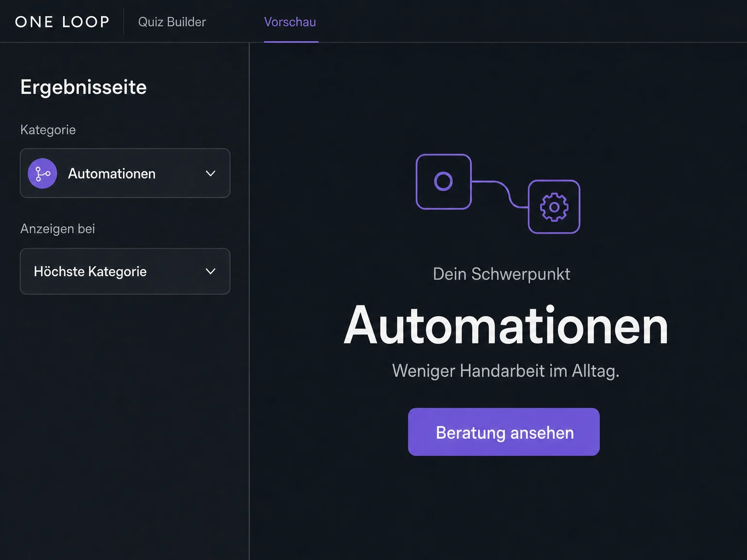Click the purple branch icon beside Automationen
Image resolution: width=747 pixels, height=560 pixels.
tap(42, 174)
